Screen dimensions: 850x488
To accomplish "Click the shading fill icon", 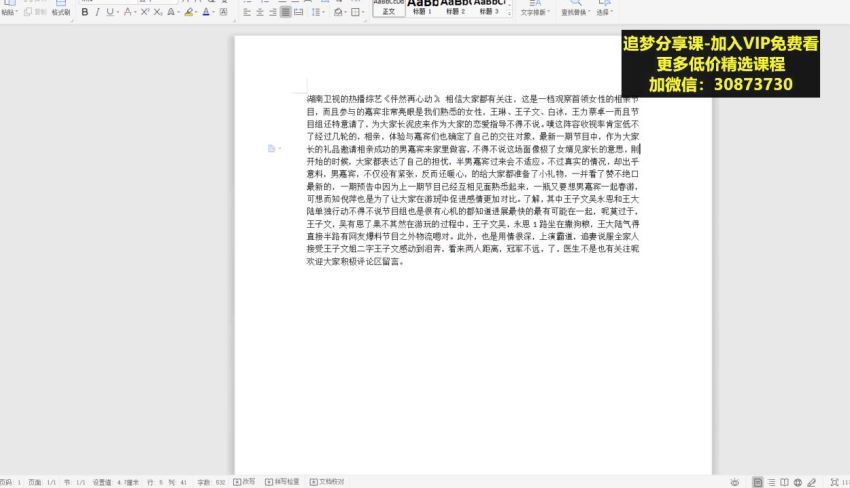I will (338, 12).
